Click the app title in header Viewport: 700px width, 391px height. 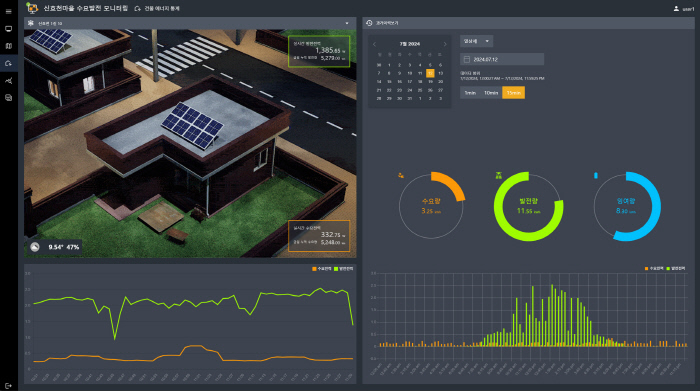(x=85, y=8)
